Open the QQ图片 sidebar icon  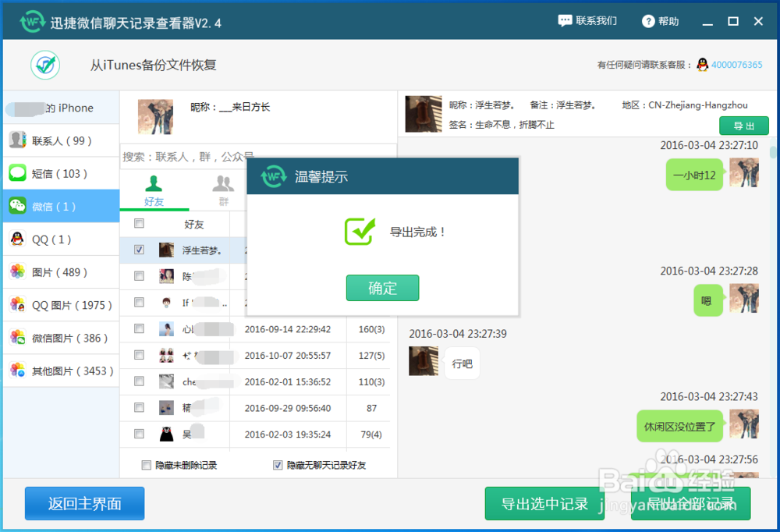[x=17, y=304]
